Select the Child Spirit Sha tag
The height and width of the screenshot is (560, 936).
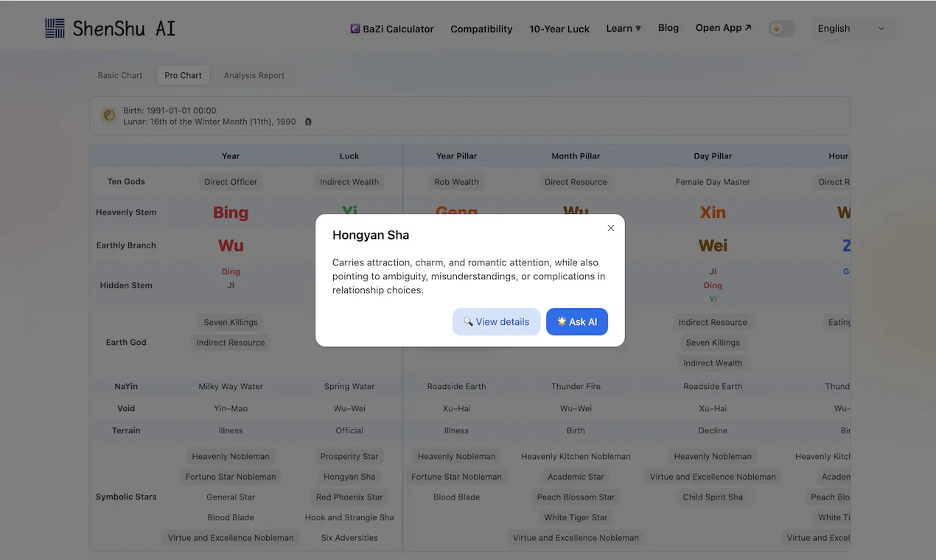point(713,497)
